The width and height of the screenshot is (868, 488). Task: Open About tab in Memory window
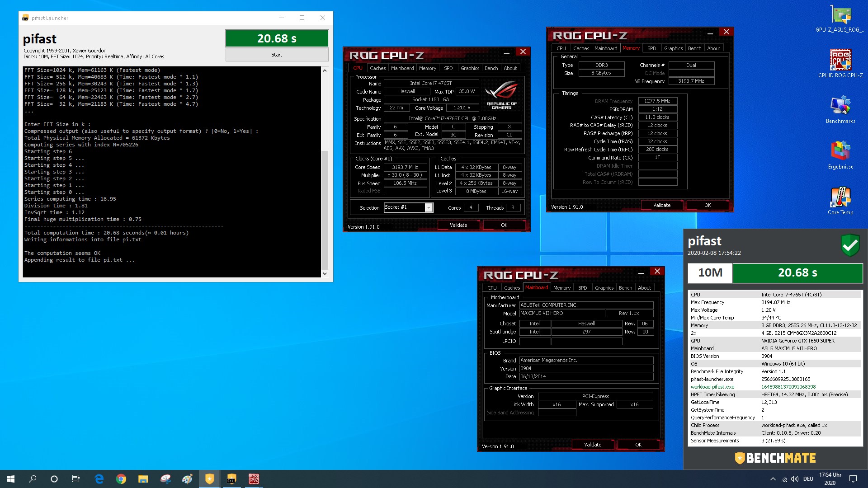pos(713,48)
